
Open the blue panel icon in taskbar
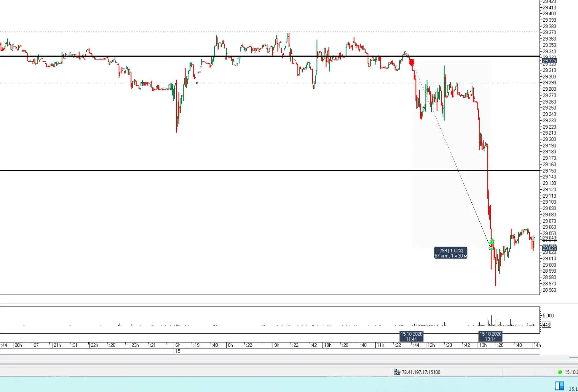[x=559, y=386]
